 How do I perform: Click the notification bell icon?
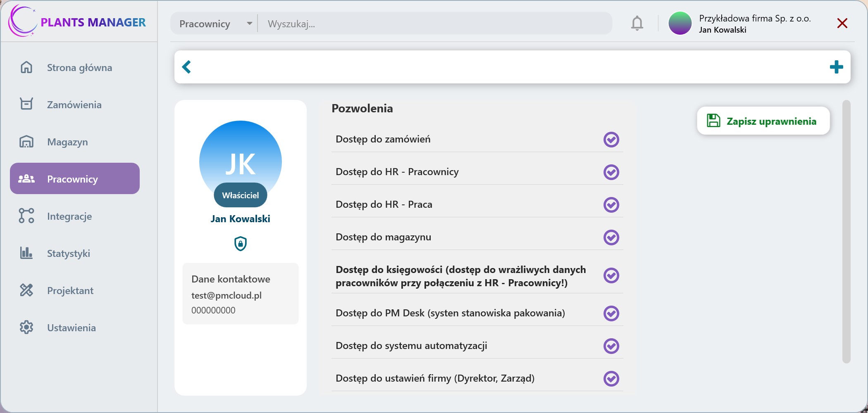[x=637, y=24]
